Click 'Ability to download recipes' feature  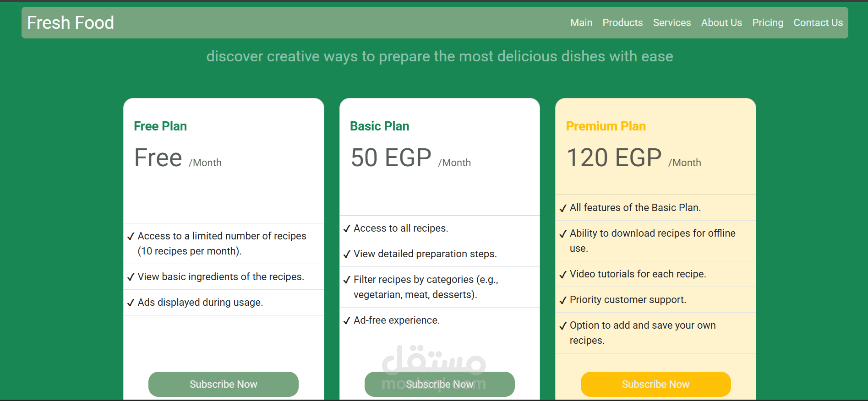tap(653, 241)
